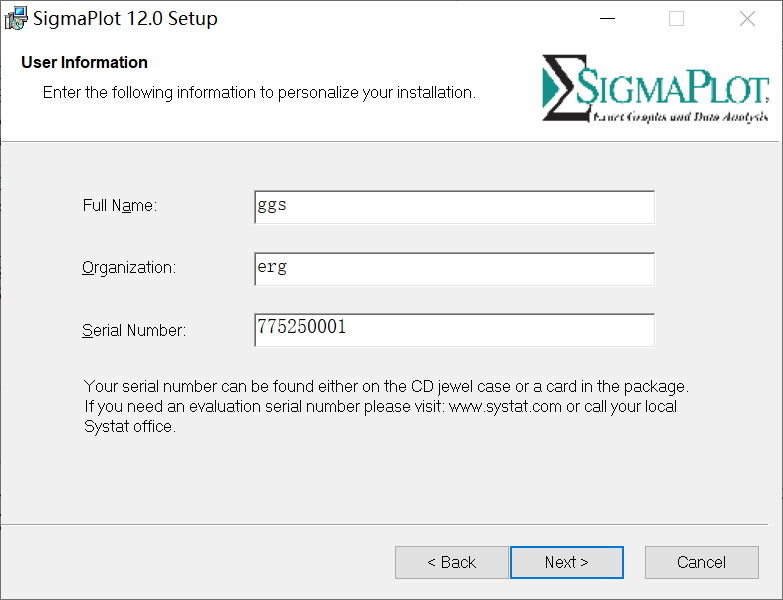Image resolution: width=783 pixels, height=600 pixels.
Task: Click the www.systat.com web address
Action: click(x=505, y=407)
